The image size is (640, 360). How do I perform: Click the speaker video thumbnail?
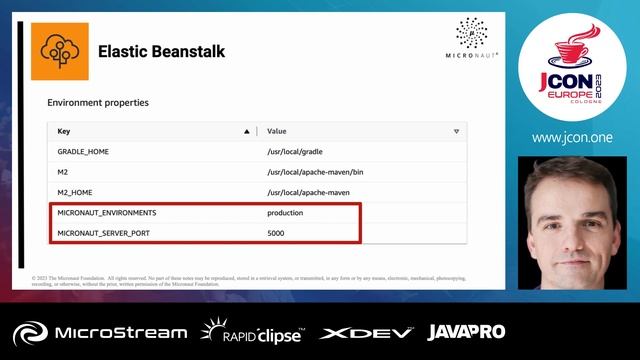coord(572,223)
